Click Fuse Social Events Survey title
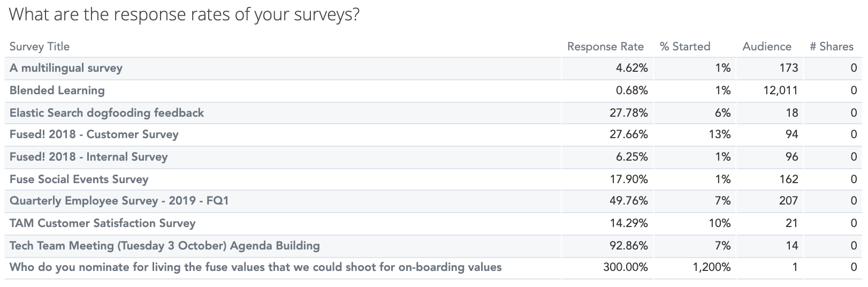Screen dimensions: 868x287 coord(79,179)
